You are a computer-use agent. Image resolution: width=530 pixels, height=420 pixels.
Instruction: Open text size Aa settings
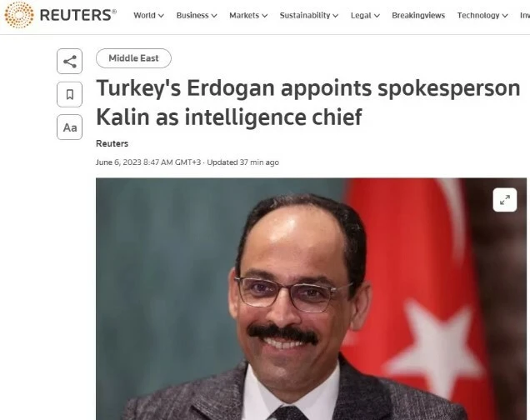pos(70,127)
